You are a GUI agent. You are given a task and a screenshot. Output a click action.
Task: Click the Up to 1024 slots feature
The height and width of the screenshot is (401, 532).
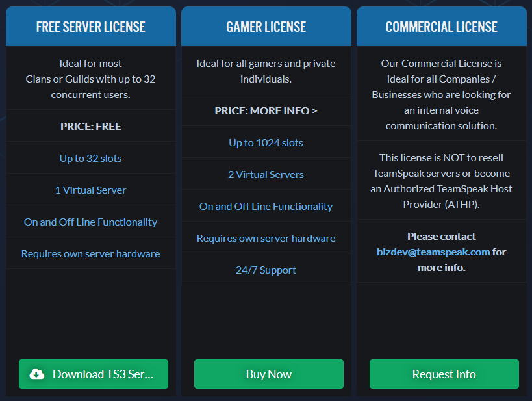[x=266, y=142]
